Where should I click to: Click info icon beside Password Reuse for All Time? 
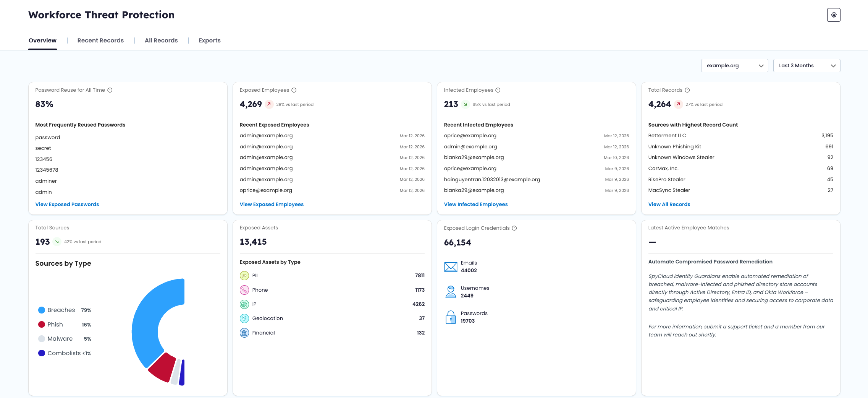click(x=110, y=90)
